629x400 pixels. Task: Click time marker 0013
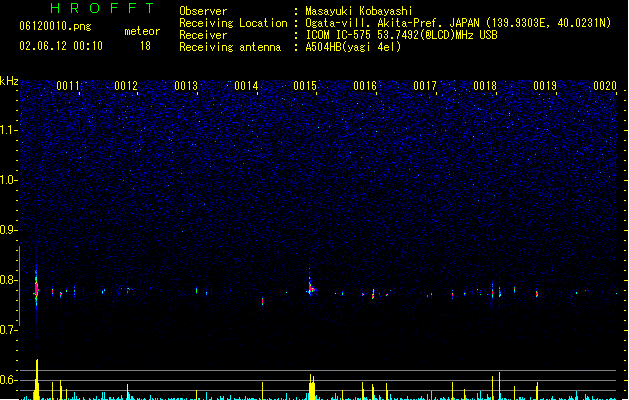point(186,86)
